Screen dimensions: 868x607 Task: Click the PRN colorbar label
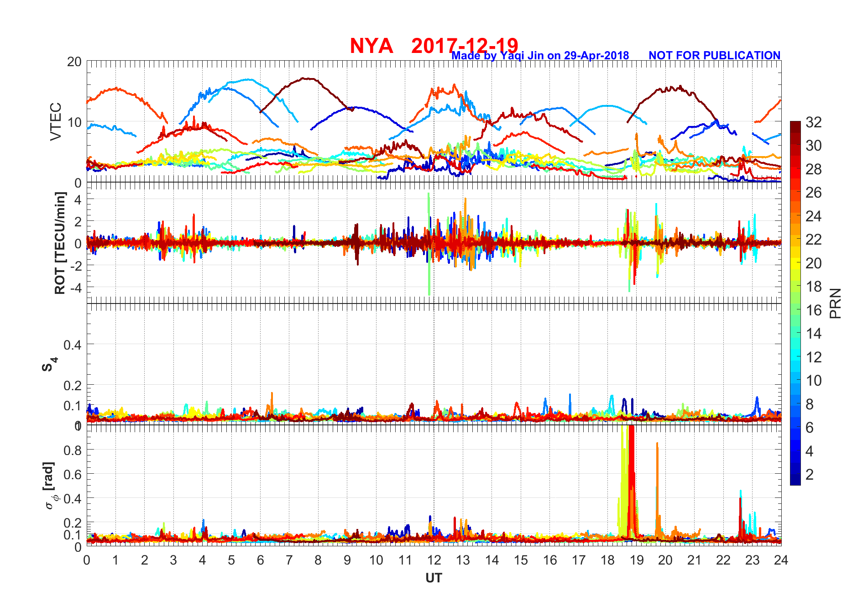(835, 303)
